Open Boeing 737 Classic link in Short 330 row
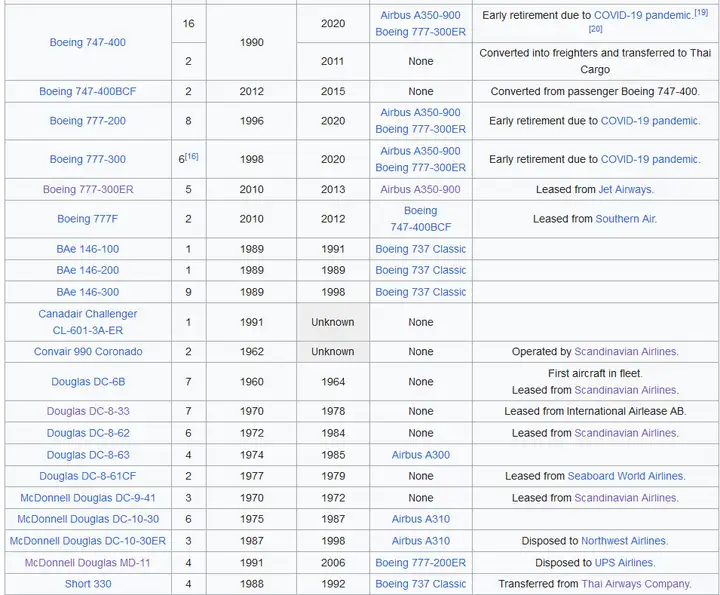This screenshot has width=720, height=595. [421, 584]
